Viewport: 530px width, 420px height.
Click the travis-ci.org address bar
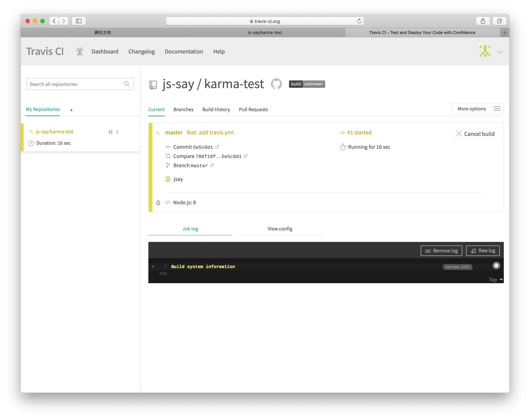click(265, 21)
